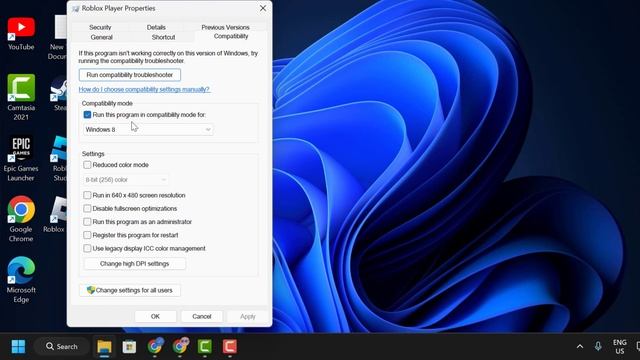The height and width of the screenshot is (360, 640).
Task: Enable Use legacy display ICC color management
Action: tap(87, 248)
